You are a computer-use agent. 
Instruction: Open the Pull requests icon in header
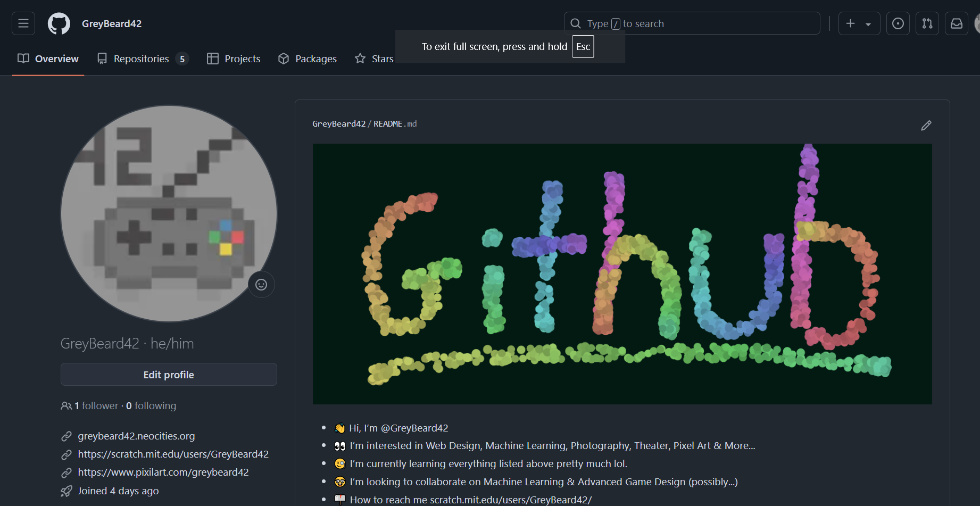(x=927, y=23)
